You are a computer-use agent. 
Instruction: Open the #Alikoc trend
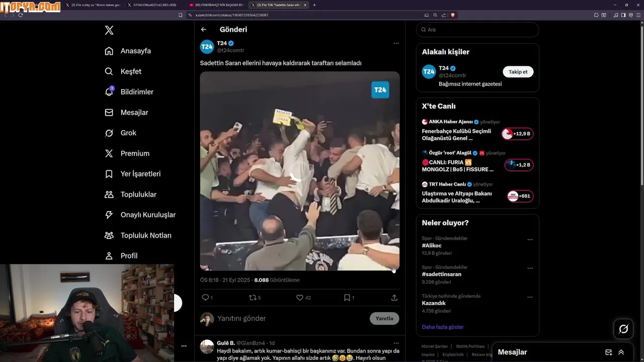coord(432,246)
